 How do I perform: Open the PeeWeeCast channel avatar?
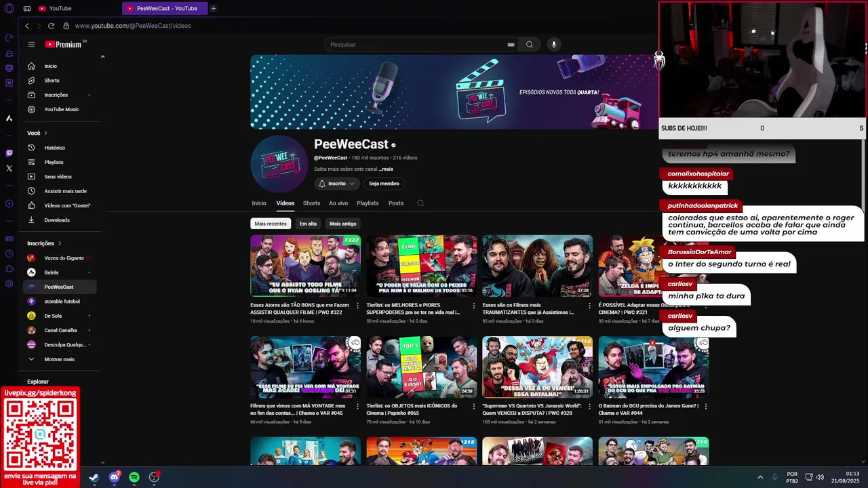click(279, 164)
